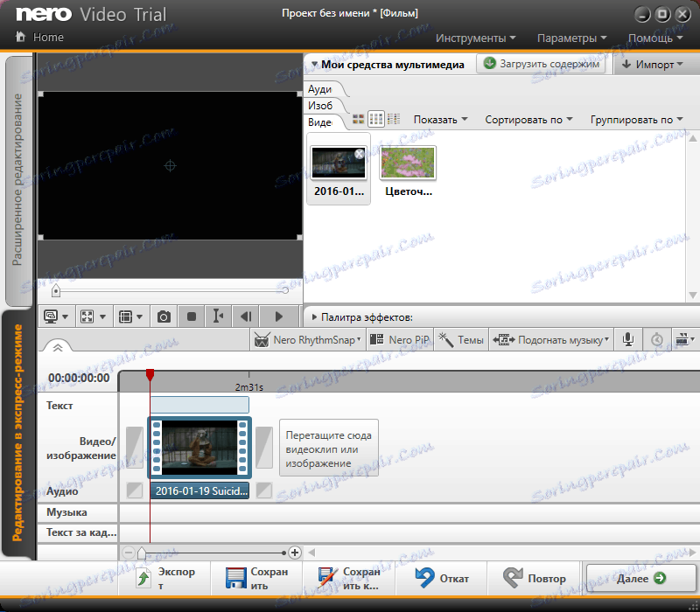Expand the Палитра эффектов panel

click(x=314, y=317)
